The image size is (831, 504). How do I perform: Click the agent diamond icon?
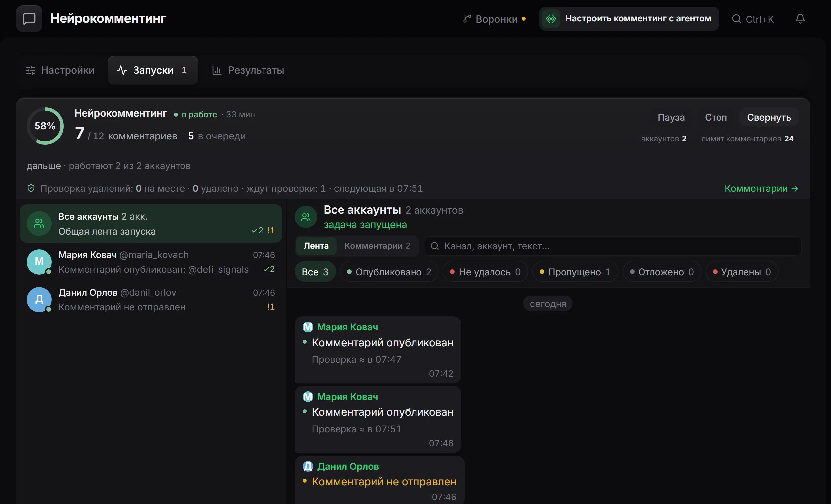(551, 19)
